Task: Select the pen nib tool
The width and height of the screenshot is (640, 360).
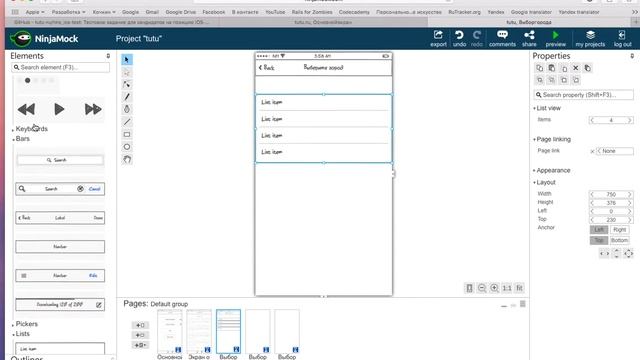Action: [x=127, y=109]
